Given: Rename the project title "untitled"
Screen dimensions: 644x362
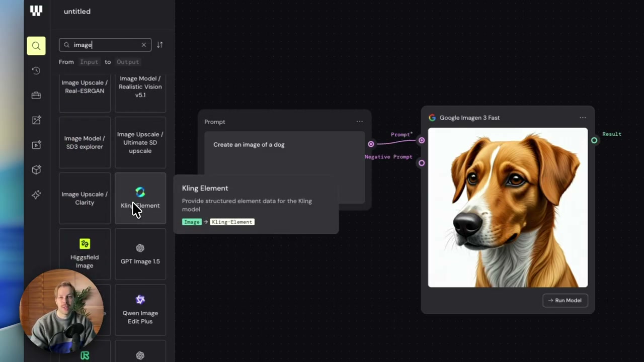Looking at the screenshot, I should coord(77,11).
